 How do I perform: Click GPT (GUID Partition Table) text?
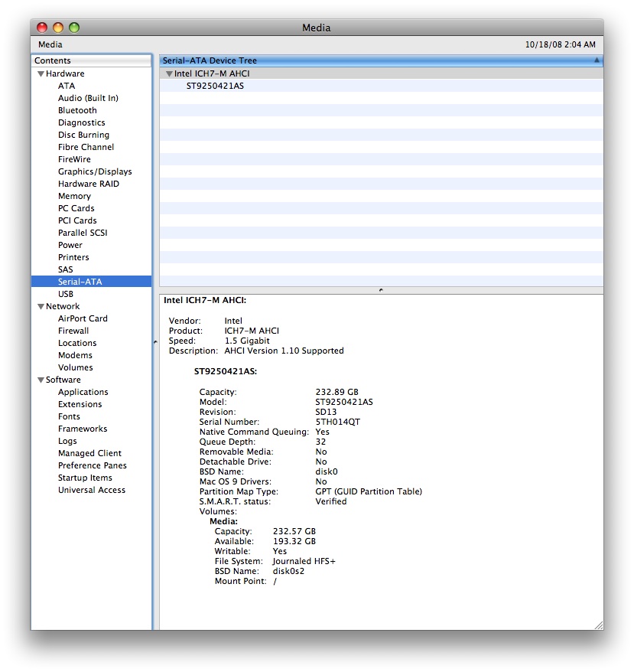pos(369,491)
